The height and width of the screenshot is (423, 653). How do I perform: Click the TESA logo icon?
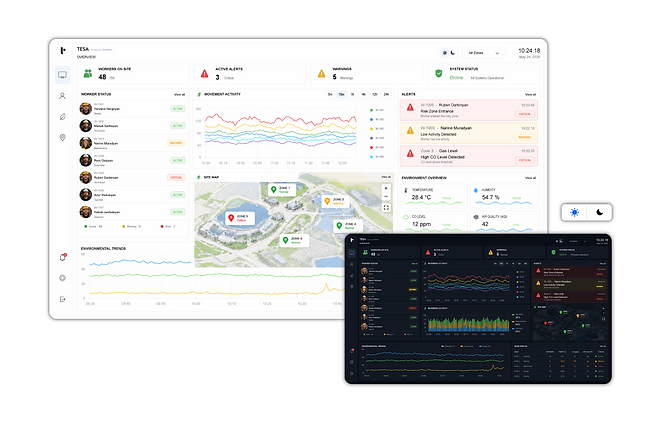coord(63,50)
